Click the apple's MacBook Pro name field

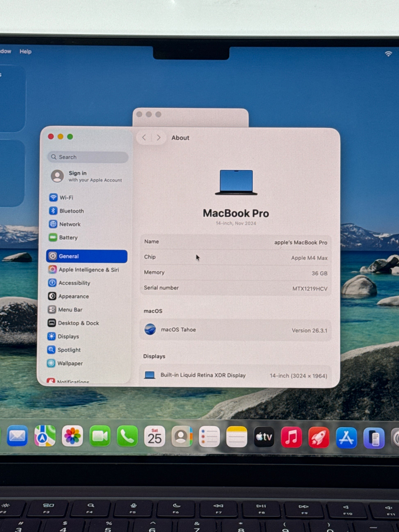[x=300, y=243]
